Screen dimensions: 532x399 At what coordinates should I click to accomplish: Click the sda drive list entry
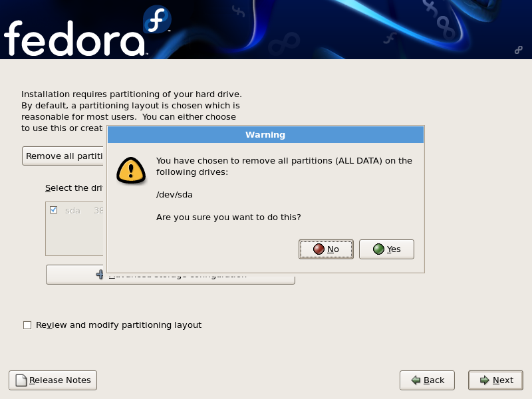coord(74,210)
